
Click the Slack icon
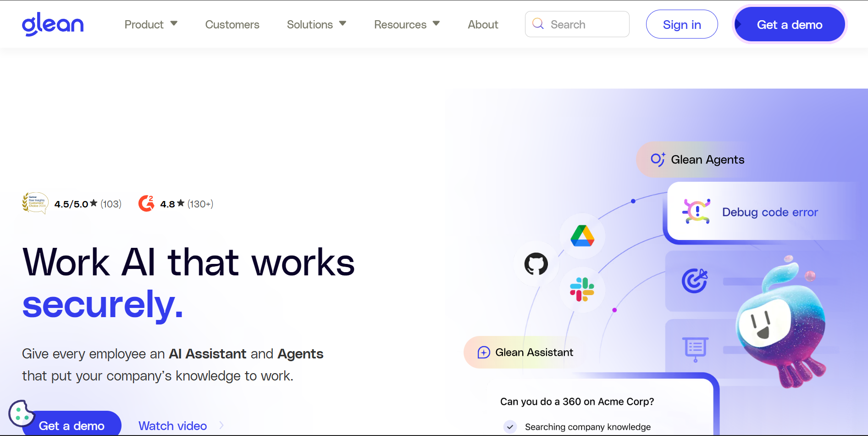582,290
